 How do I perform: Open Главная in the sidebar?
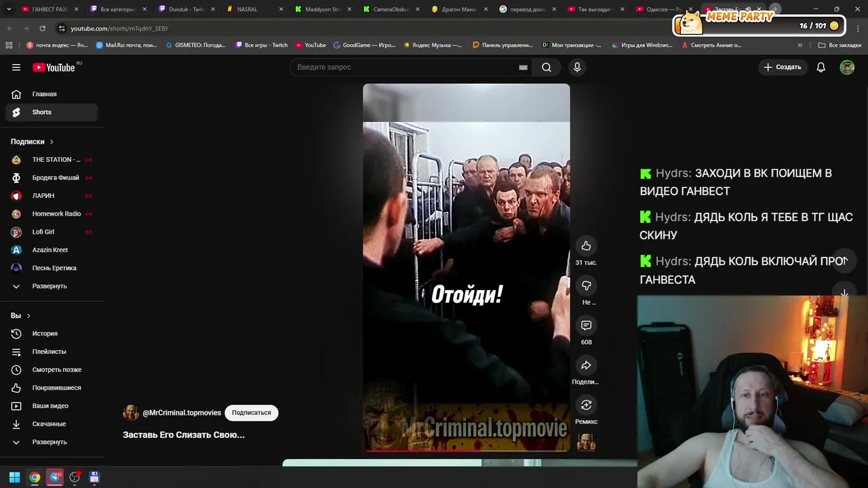(x=52, y=94)
